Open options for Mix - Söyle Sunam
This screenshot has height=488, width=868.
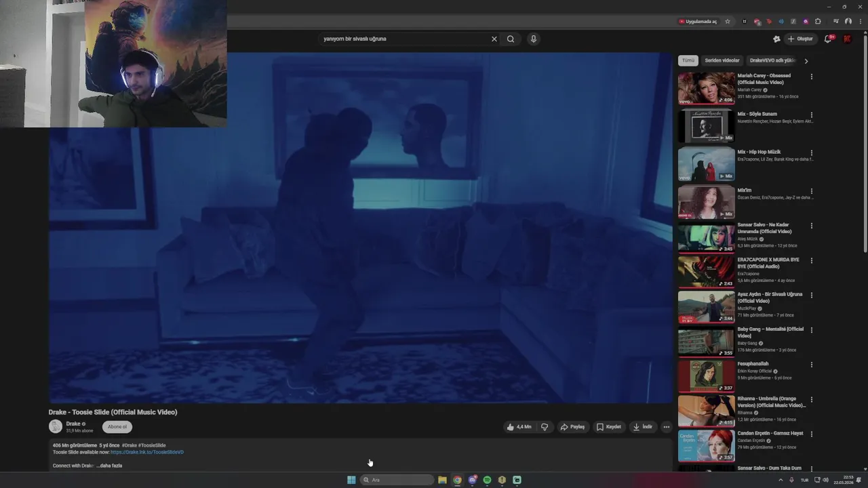(811, 115)
